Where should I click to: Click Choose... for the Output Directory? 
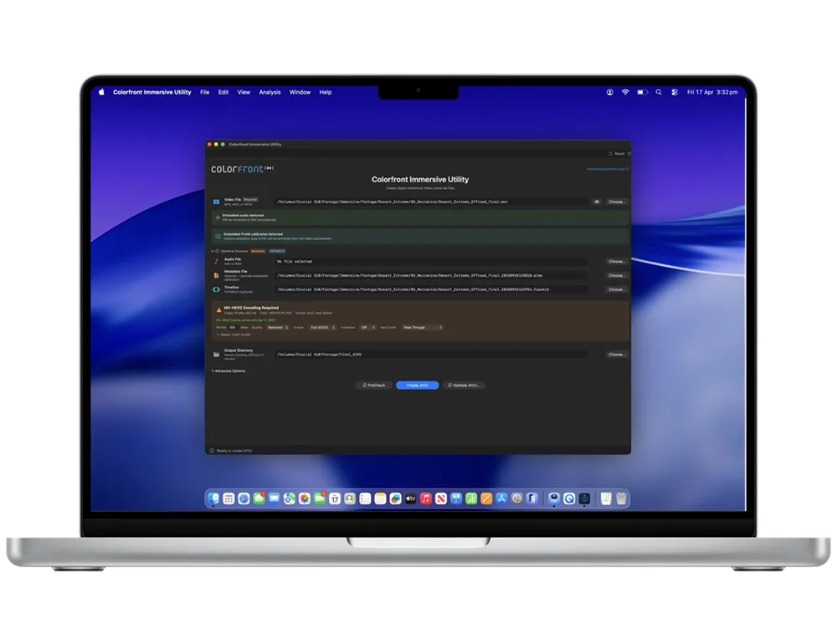pyautogui.click(x=616, y=355)
